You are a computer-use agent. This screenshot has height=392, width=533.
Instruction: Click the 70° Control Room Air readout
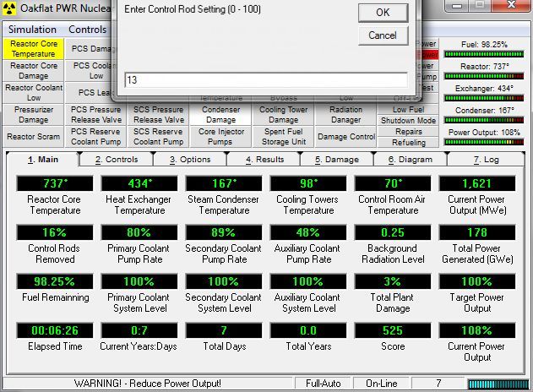click(393, 183)
